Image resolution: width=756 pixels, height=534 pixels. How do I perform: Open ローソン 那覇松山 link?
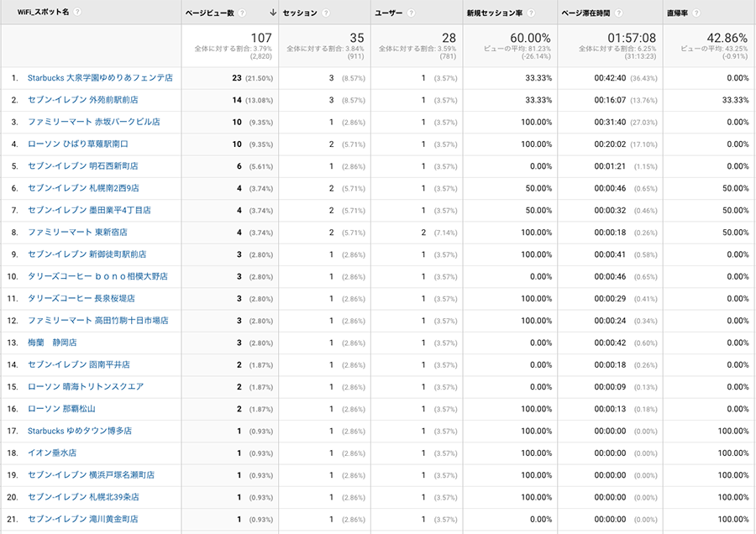point(61,409)
